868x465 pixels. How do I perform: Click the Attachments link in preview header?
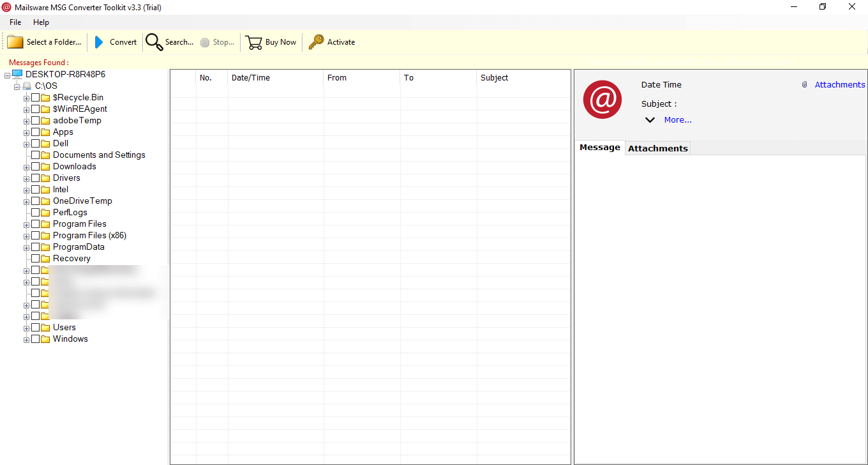[x=840, y=84]
